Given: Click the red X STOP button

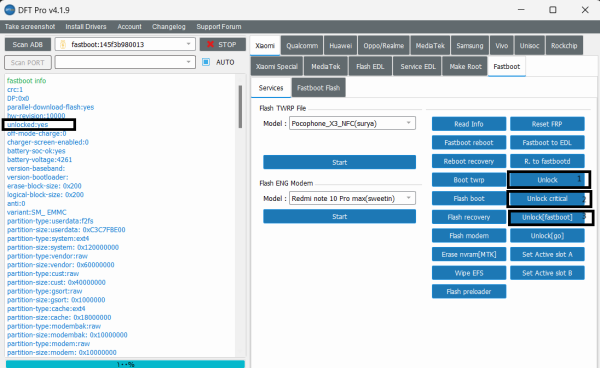Looking at the screenshot, I should (222, 44).
